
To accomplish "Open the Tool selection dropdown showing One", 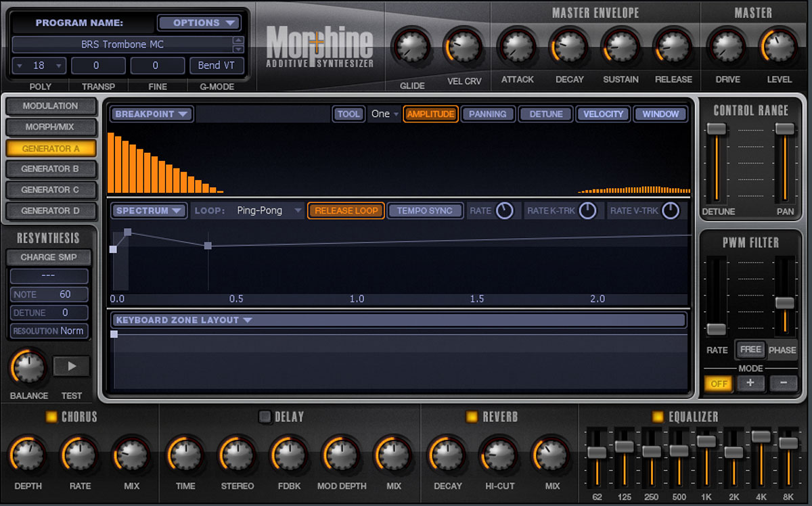I will coord(384,114).
